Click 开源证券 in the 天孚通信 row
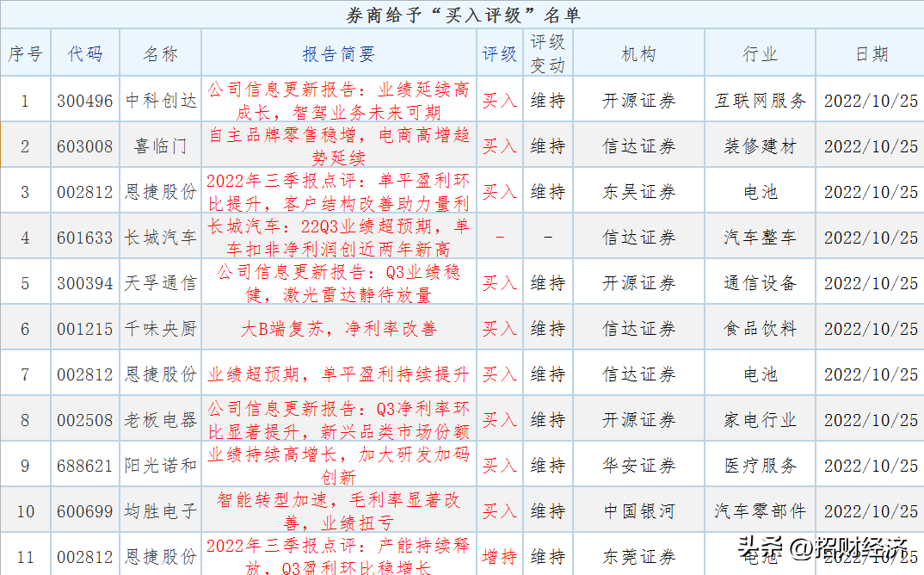Image resolution: width=924 pixels, height=575 pixels. click(x=638, y=283)
